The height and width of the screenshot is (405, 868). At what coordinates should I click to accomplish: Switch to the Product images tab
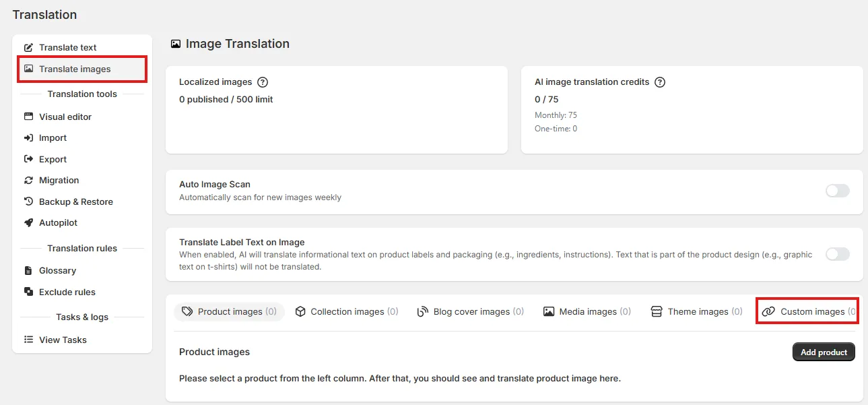click(x=229, y=311)
